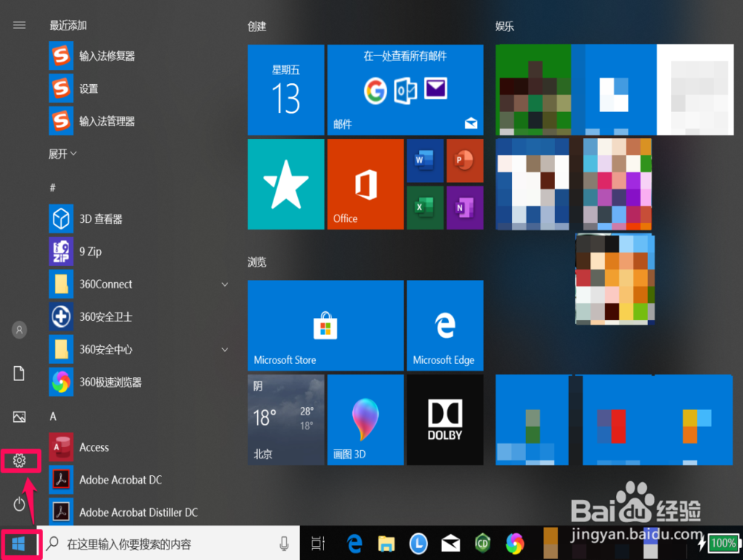Open the DOLBY tile
Viewport: 743px width, 560px height.
[444, 420]
